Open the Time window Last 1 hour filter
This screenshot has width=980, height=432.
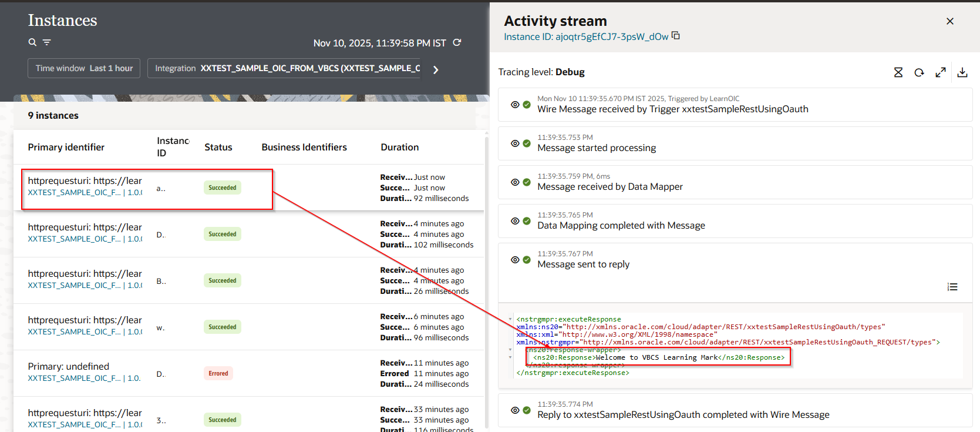point(84,68)
